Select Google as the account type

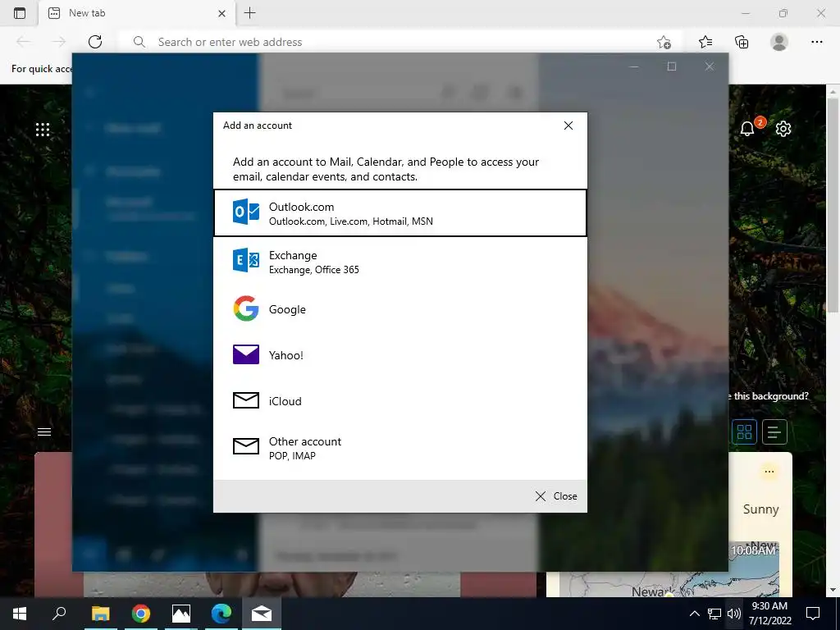400,309
